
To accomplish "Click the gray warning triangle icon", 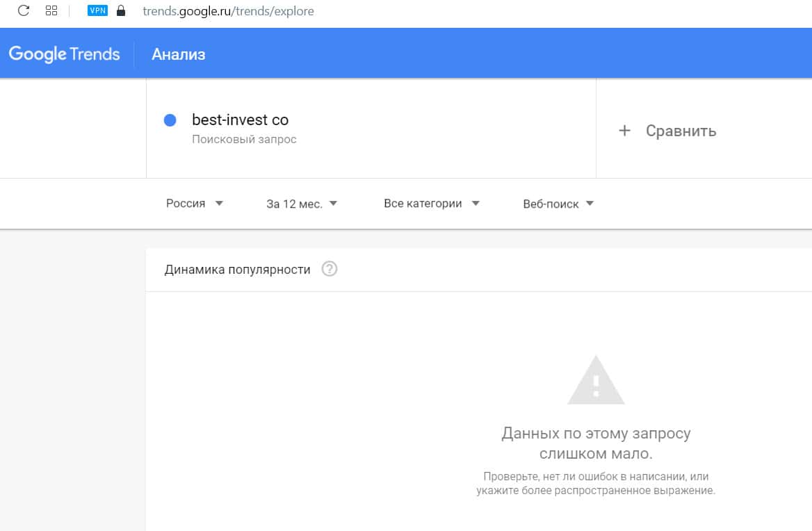I will (596, 381).
